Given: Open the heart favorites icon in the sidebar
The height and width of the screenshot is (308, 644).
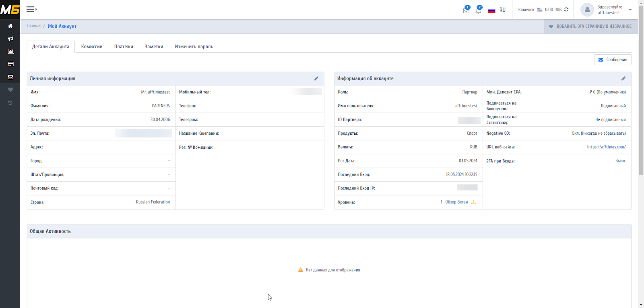Looking at the screenshot, I should (x=10, y=90).
